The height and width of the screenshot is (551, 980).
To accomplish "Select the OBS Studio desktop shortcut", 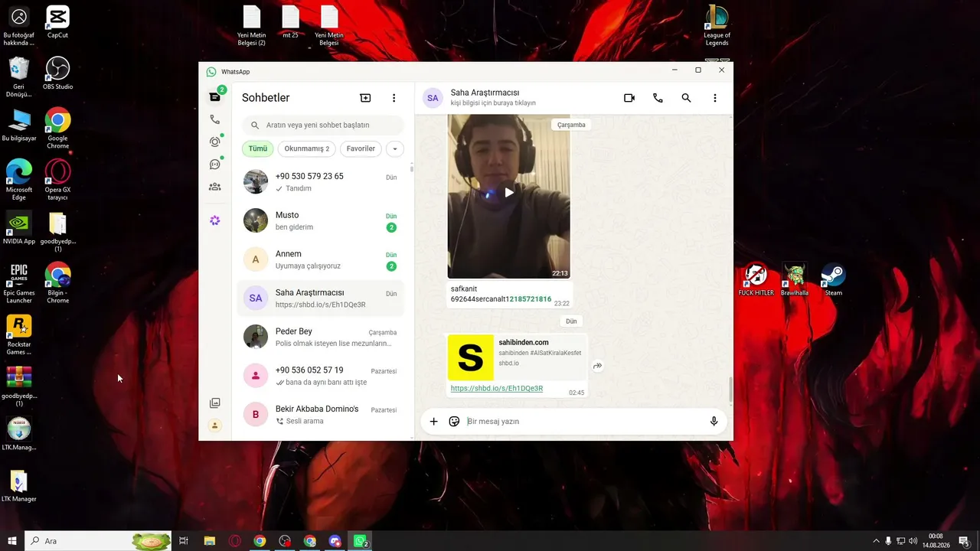I will pyautogui.click(x=57, y=73).
